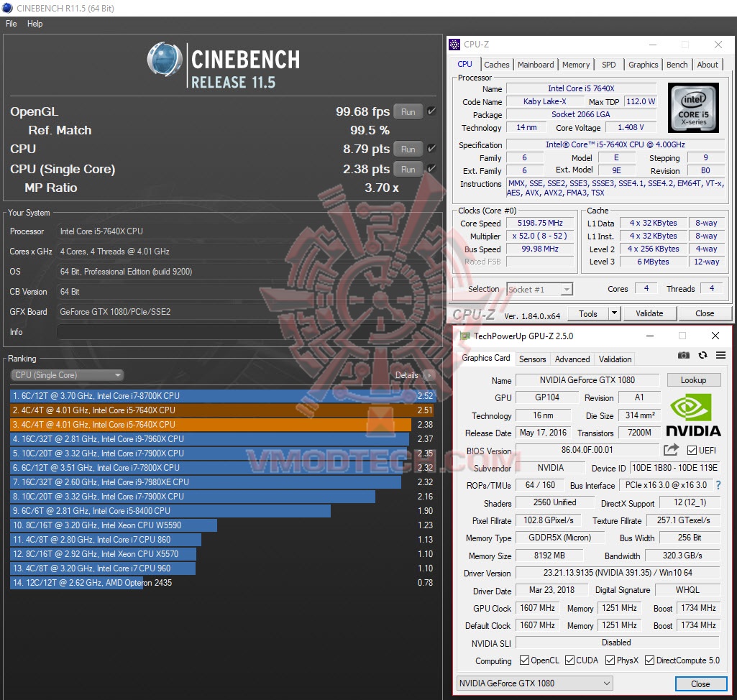
Task: Toggle the PhysX checkbox
Action: [610, 660]
